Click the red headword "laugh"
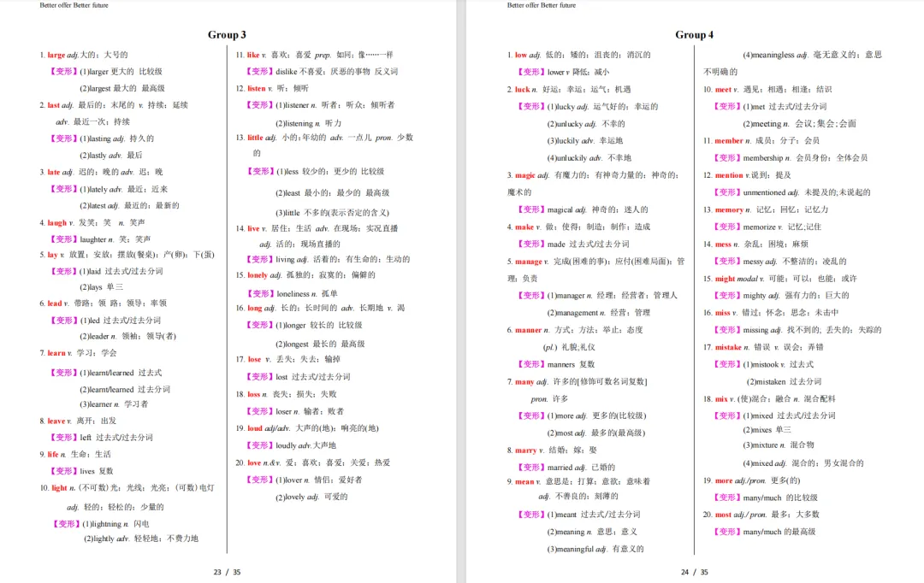This screenshot has height=583, width=924. [57, 222]
